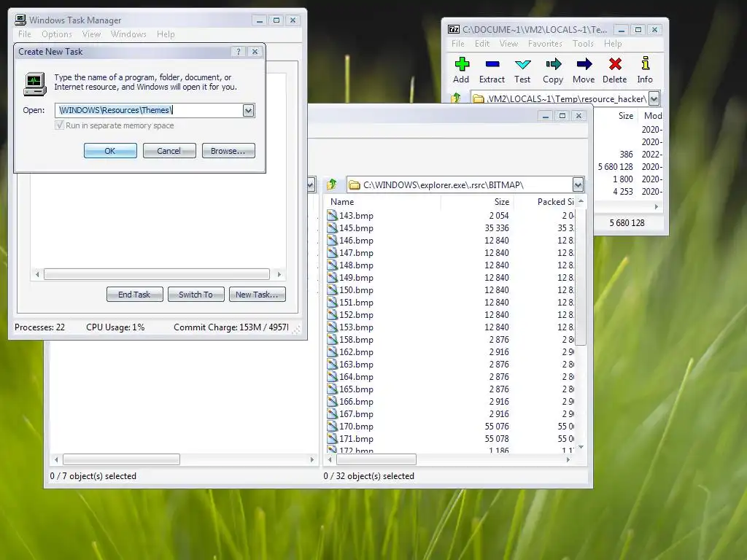747x560 pixels.
Task: Click the Task Manager list horizontal scrollbar
Action: [x=157, y=274]
